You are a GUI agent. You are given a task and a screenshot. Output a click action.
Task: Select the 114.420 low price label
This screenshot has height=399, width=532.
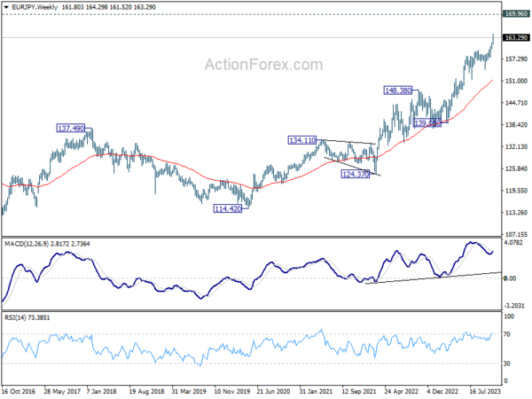click(x=228, y=208)
